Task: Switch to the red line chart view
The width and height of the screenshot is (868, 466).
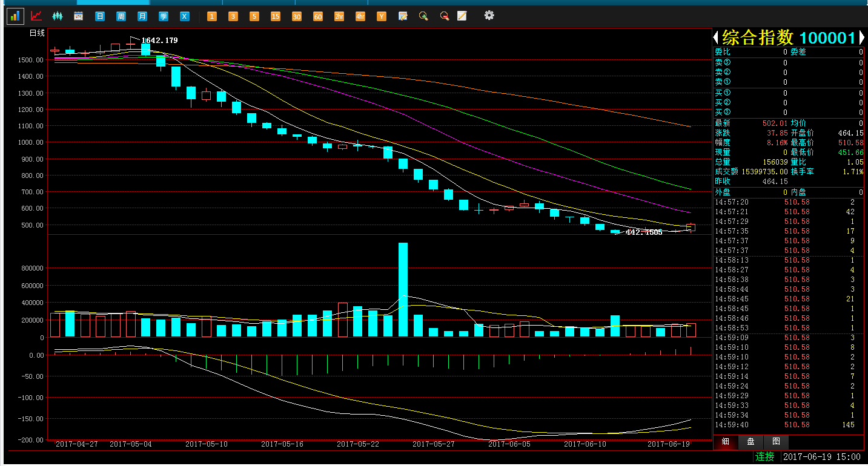Action: pyautogui.click(x=36, y=16)
